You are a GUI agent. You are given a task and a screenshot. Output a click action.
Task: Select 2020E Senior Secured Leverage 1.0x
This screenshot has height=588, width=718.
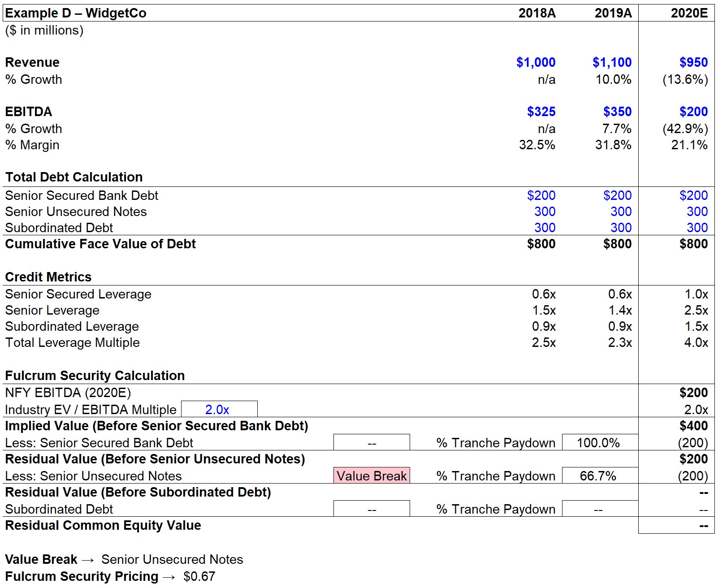tap(696, 294)
